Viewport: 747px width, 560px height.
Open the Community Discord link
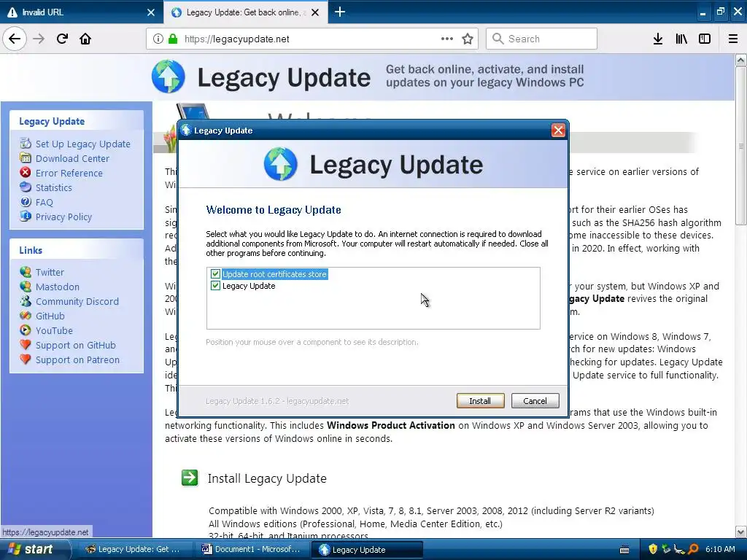coord(77,301)
